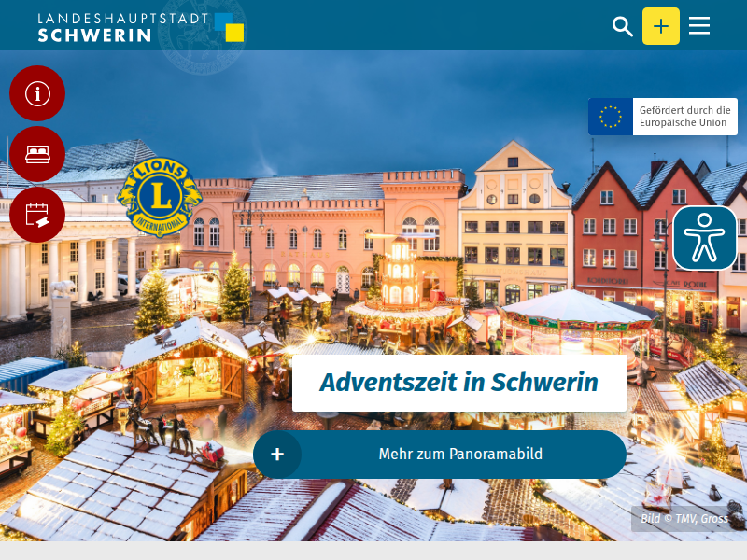
Task: Open the red calendar events icon
Action: (x=37, y=215)
